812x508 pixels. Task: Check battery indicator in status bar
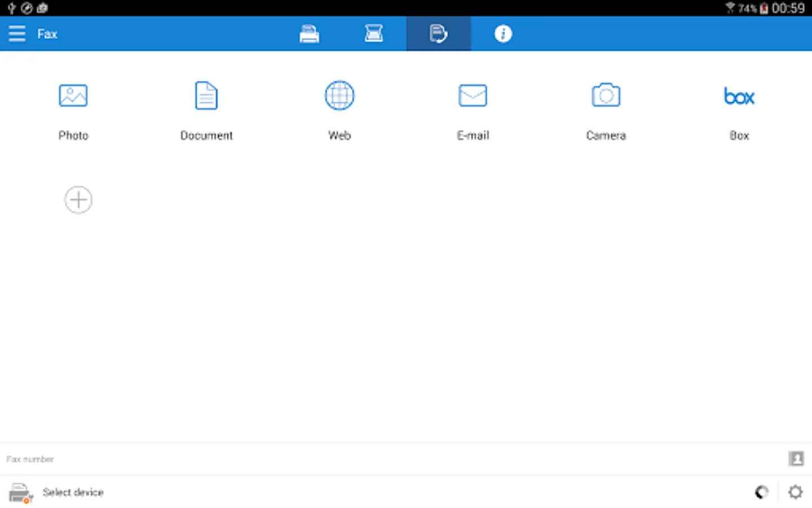(x=764, y=8)
